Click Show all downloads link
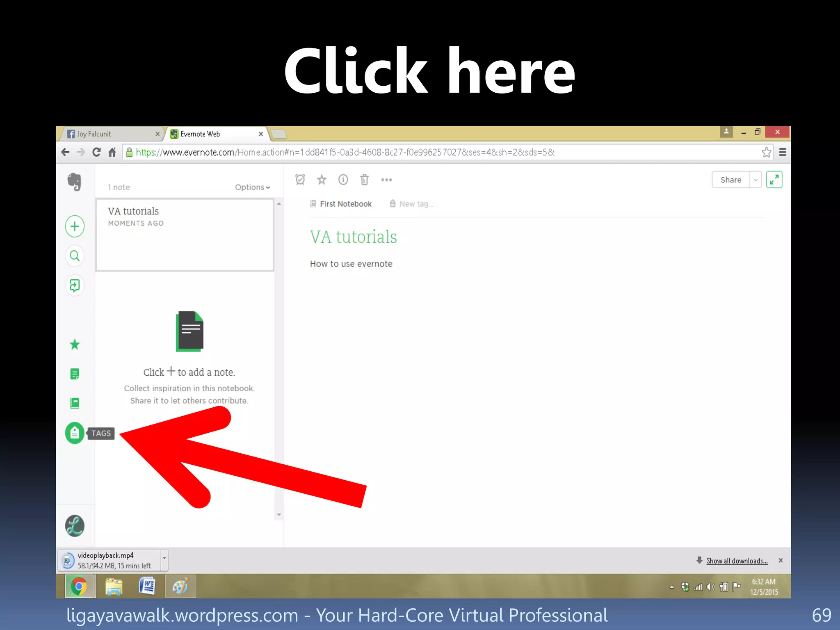 [x=737, y=561]
